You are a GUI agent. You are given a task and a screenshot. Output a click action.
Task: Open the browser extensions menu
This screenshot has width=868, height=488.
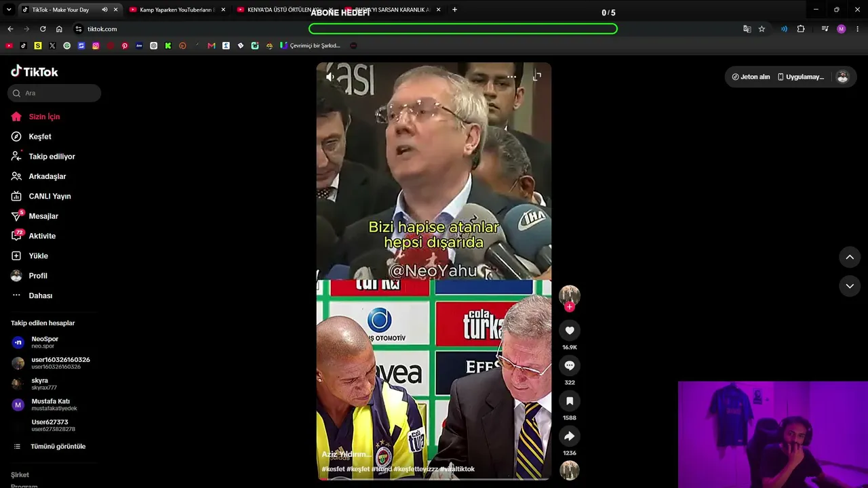801,29
